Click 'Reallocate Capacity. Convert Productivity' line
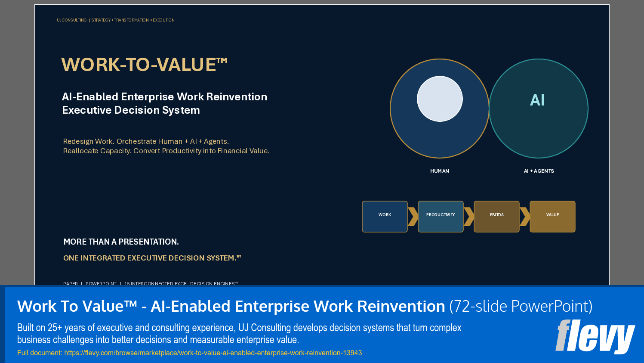Screen dimensions: 644x363 point(166,151)
